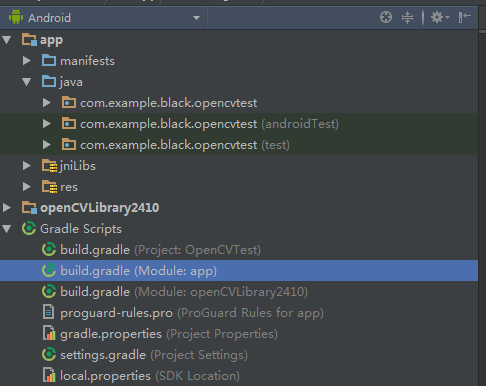The height and width of the screenshot is (386, 486).
Task: Select the app module label
Action: pyautogui.click(x=51, y=40)
